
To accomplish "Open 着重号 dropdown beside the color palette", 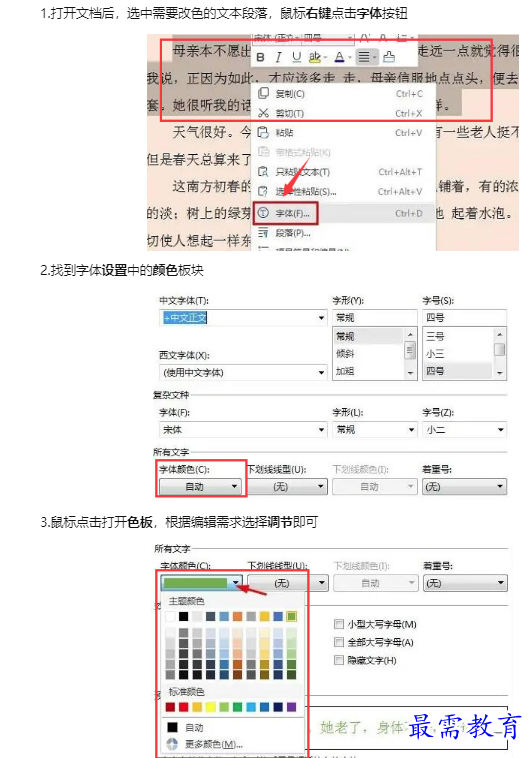I will (x=465, y=583).
